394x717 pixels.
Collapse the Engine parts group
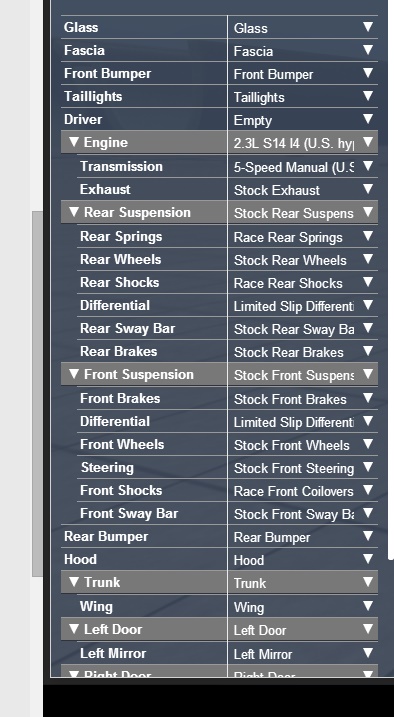74,142
